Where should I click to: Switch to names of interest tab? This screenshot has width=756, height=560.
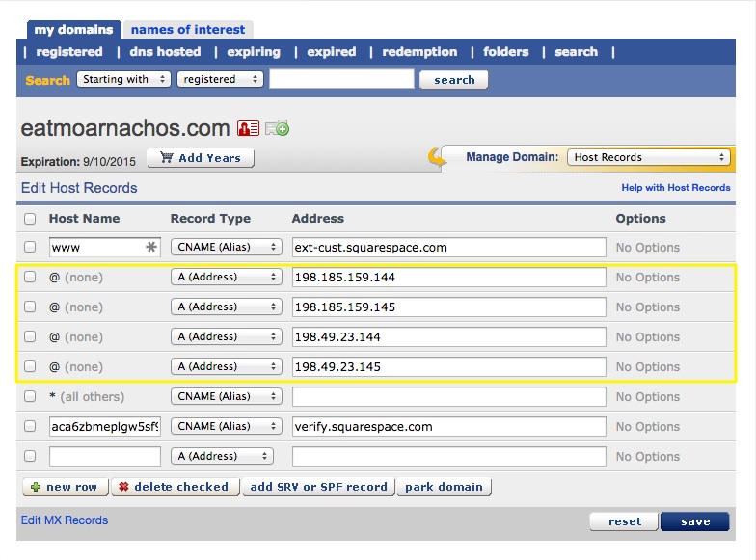click(x=188, y=29)
